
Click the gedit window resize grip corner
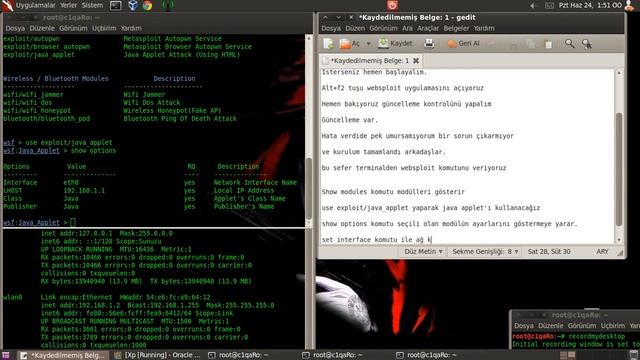pyautogui.click(x=620, y=253)
